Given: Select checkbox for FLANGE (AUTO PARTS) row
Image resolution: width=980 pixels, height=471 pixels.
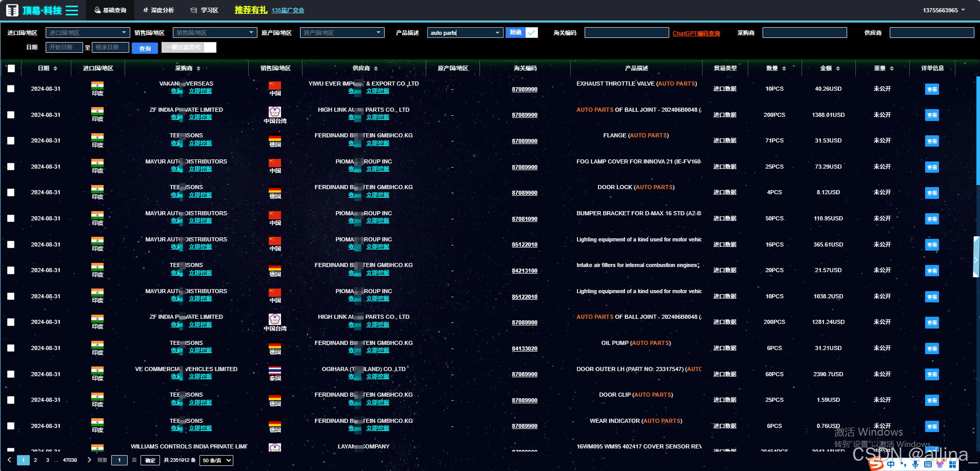Looking at the screenshot, I should tap(11, 140).
